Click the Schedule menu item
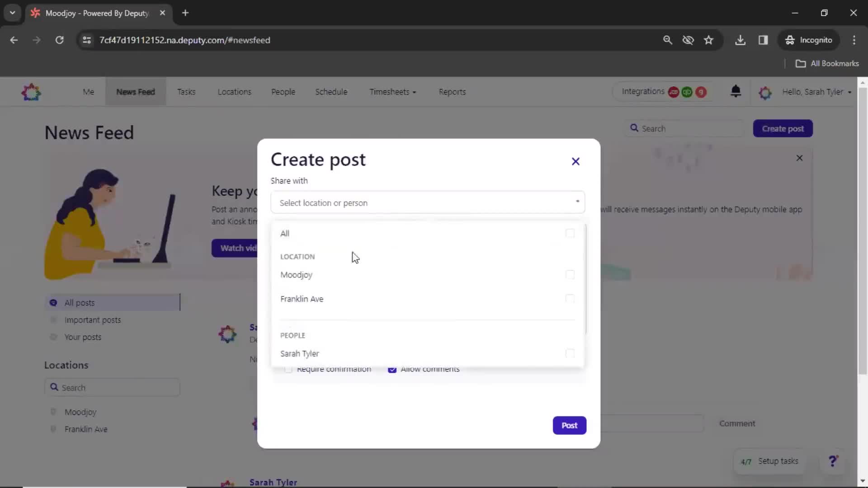This screenshot has height=488, width=868. click(x=331, y=92)
